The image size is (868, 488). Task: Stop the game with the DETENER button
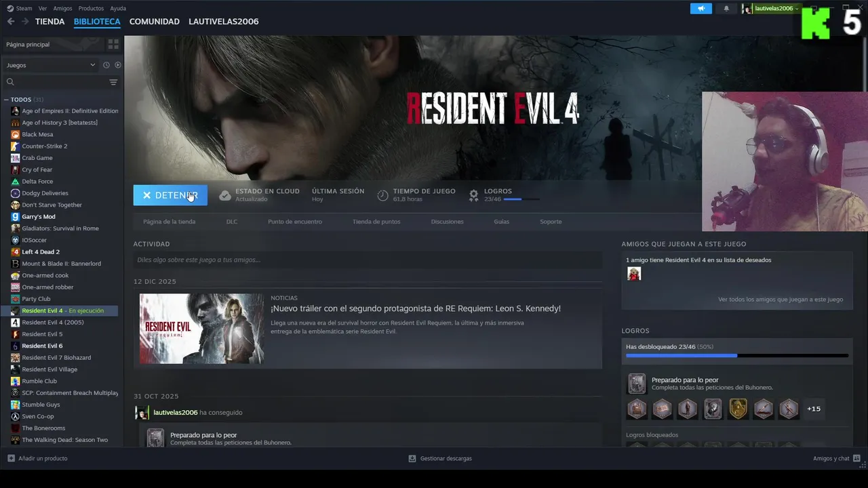point(170,195)
